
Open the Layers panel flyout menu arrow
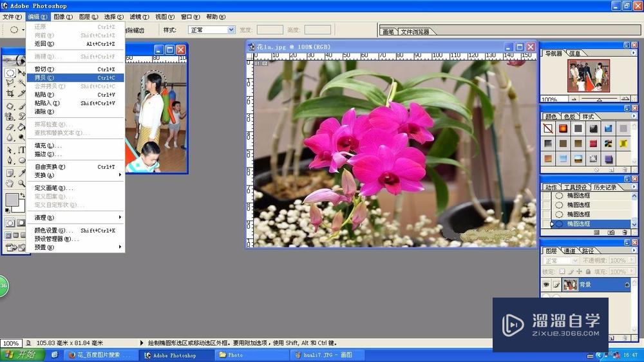point(633,250)
